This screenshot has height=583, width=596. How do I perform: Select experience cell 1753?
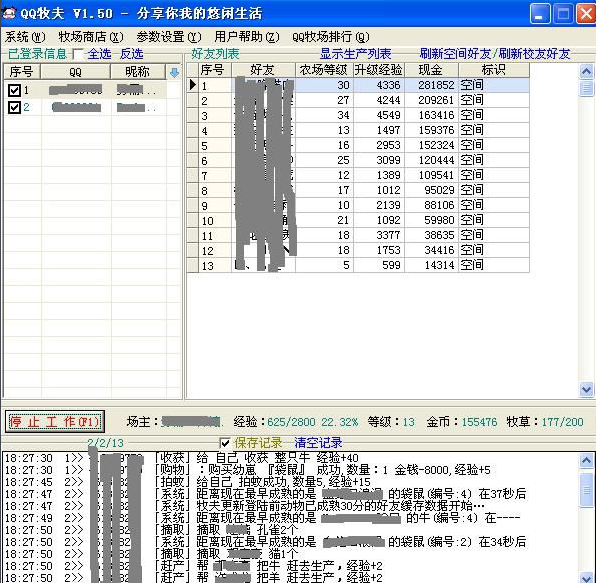tap(379, 250)
